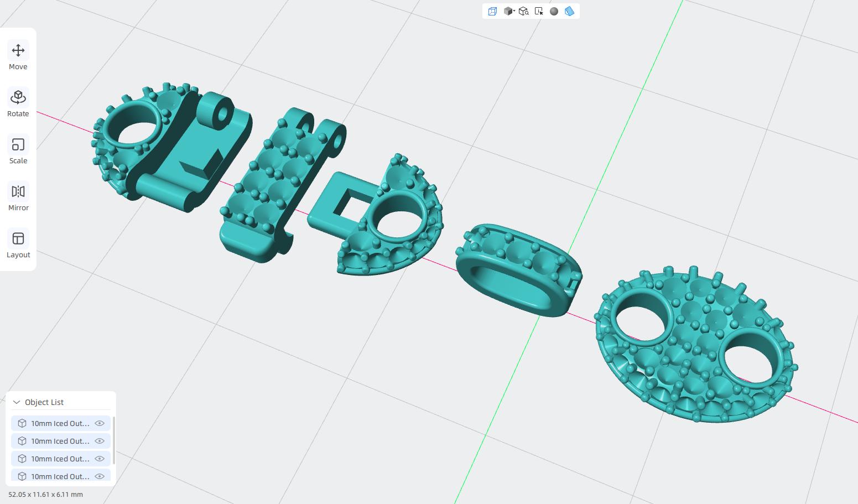Click the cube with magnifier icon
Screen dimensions: 858x504
pos(523,11)
